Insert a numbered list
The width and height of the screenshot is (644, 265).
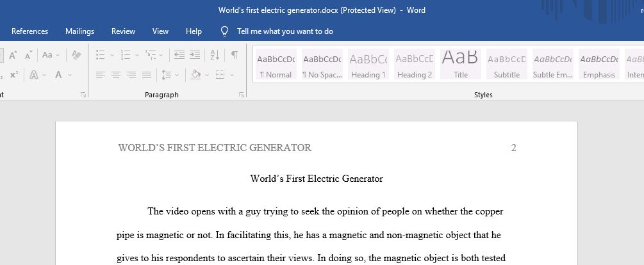coord(125,55)
